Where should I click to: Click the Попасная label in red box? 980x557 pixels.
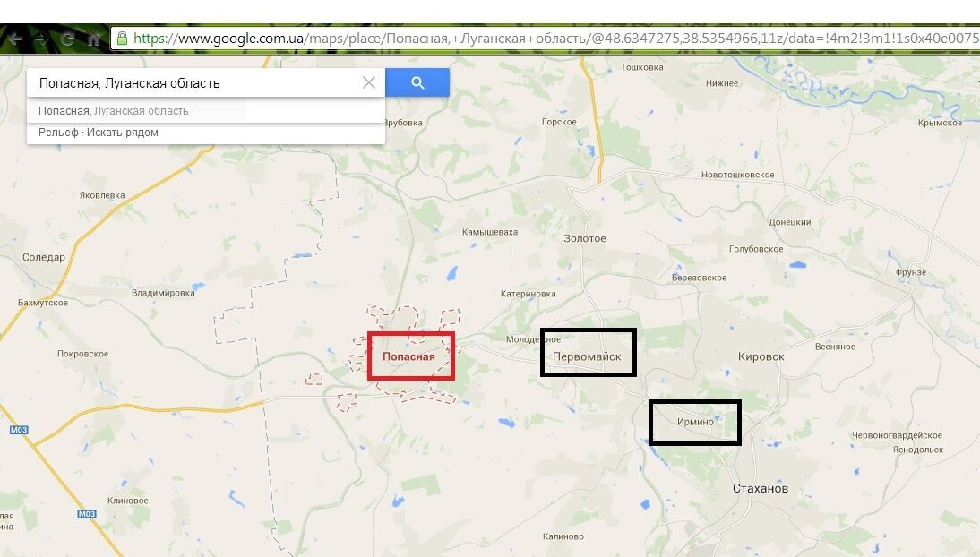(408, 356)
